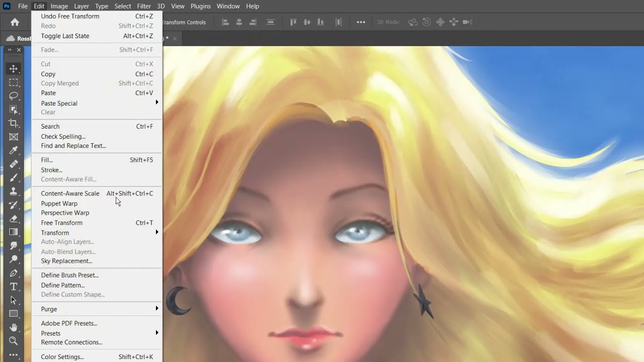Choose Define Brush Preset
Viewport: 644px width, 362px height.
pyautogui.click(x=97, y=275)
